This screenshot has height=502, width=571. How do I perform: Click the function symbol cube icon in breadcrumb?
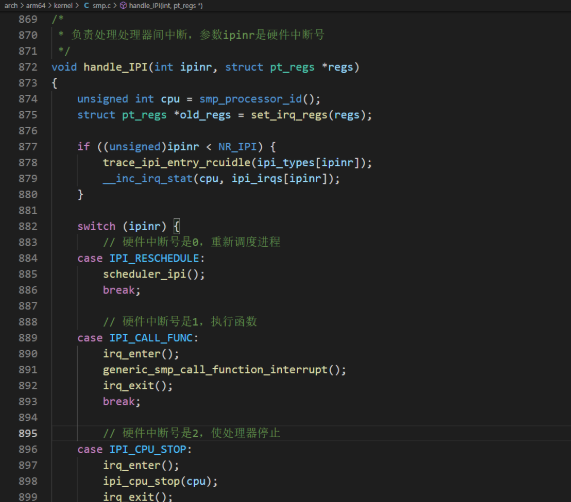(x=123, y=5)
